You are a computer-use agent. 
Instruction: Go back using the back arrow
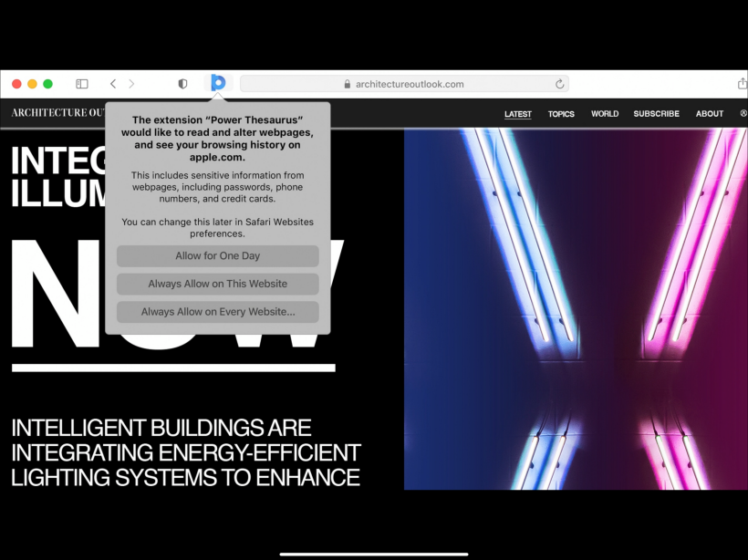click(x=113, y=84)
